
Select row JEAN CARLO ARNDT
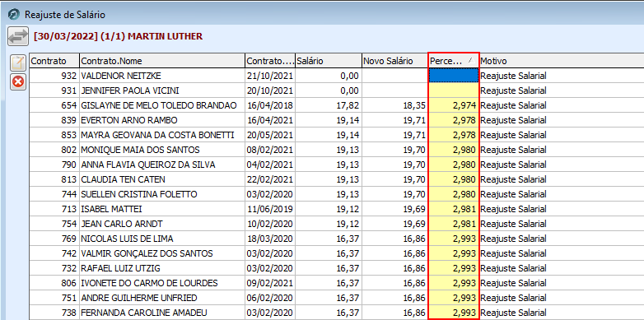pyautogui.click(x=337, y=224)
